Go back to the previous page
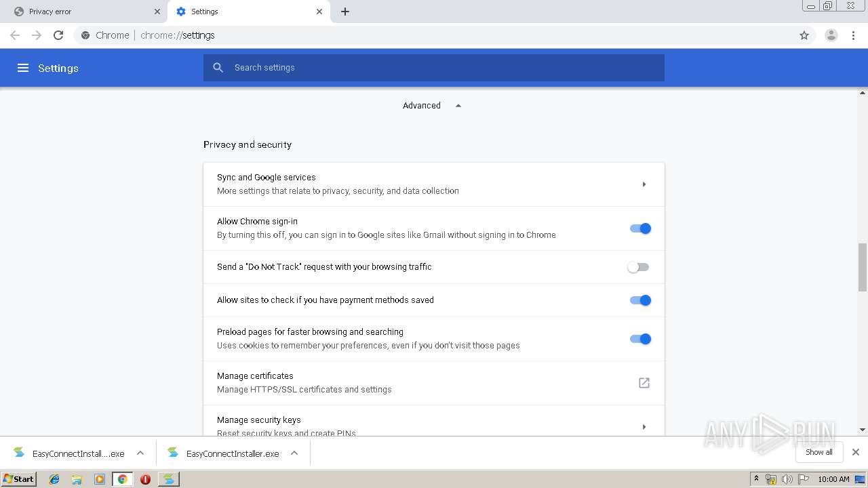Screen dimensions: 868x488 (x=15, y=35)
